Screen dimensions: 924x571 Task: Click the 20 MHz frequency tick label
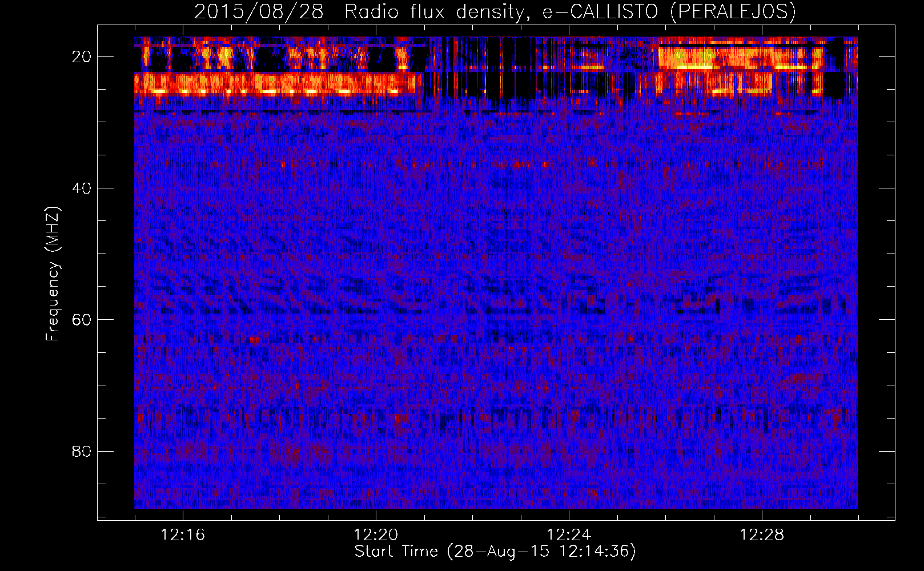coord(82,57)
